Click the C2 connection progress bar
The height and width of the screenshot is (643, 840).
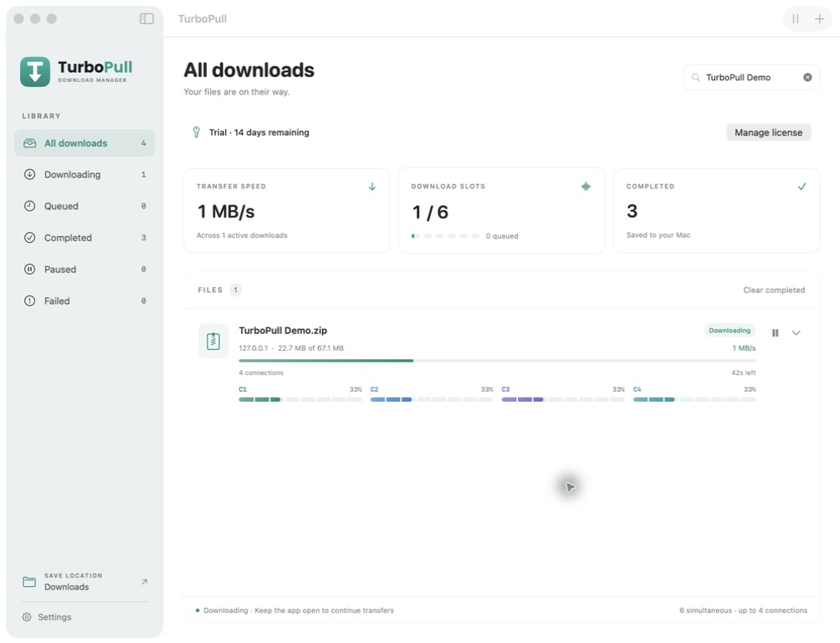click(x=432, y=399)
